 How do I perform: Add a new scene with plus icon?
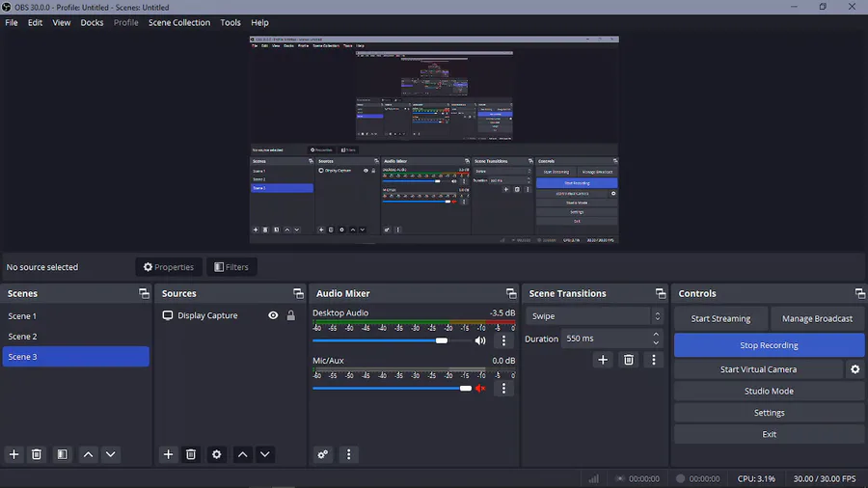[14, 454]
